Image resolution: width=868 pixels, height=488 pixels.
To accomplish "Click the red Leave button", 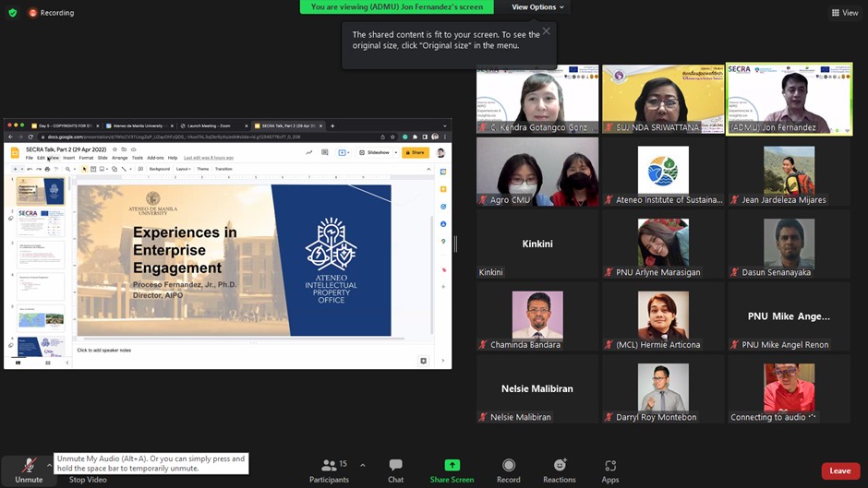I will tap(840, 470).
